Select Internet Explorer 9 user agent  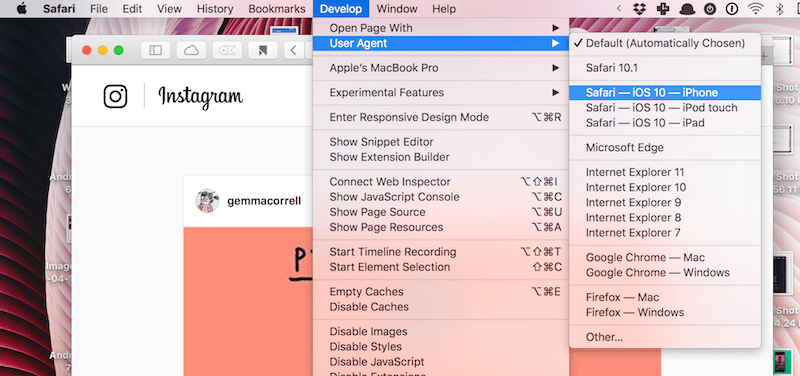pyautogui.click(x=665, y=203)
